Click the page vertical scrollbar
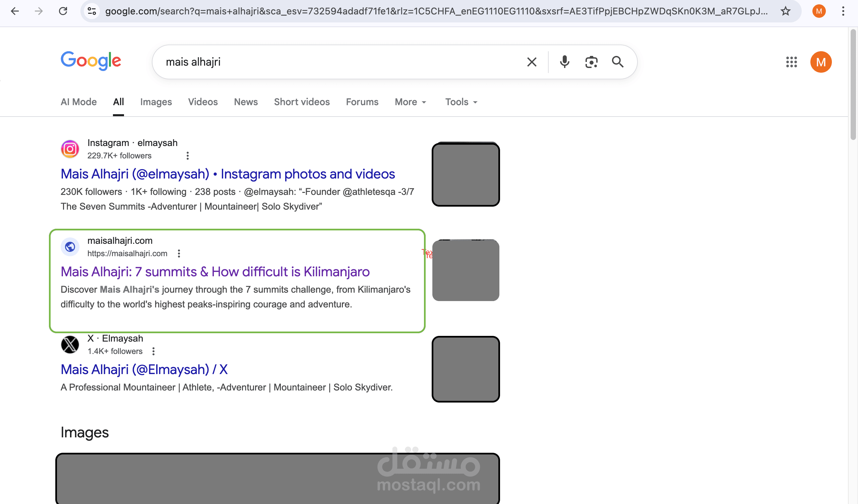Screen dimensions: 858x504 pyautogui.click(x=853, y=85)
